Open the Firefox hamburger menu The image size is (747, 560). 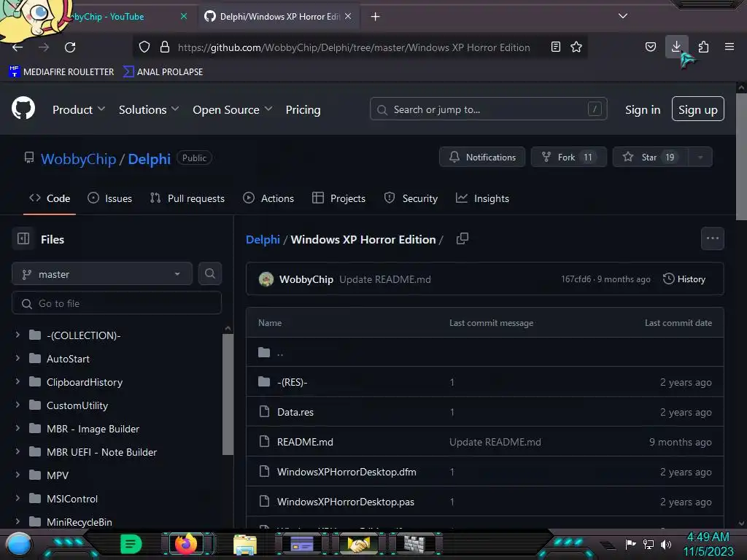[729, 47]
